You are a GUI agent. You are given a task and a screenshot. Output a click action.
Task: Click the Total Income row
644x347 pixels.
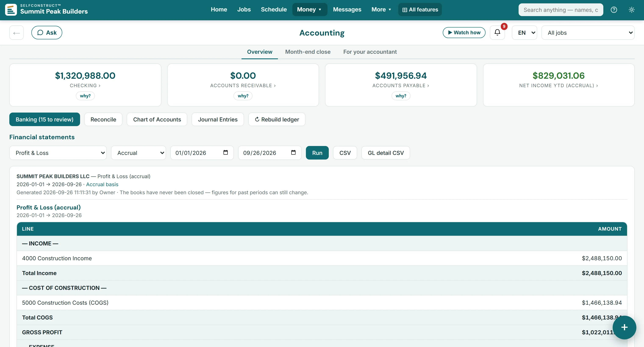pos(322,273)
